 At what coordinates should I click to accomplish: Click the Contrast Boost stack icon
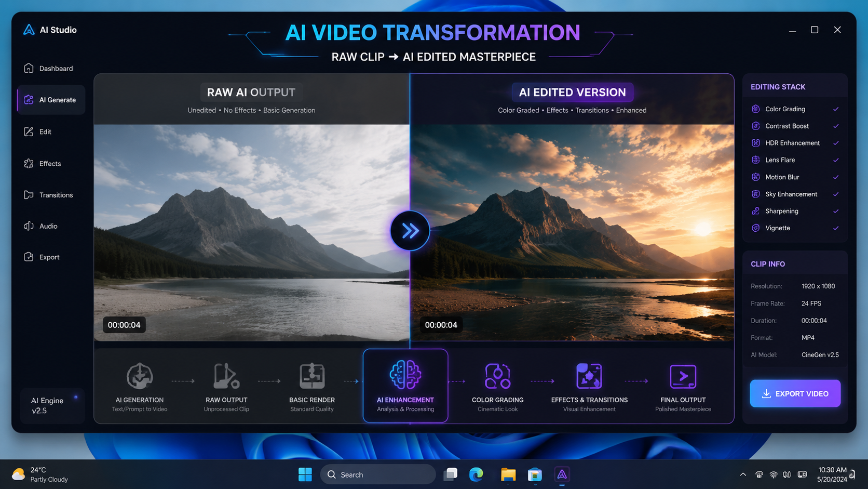tap(756, 126)
